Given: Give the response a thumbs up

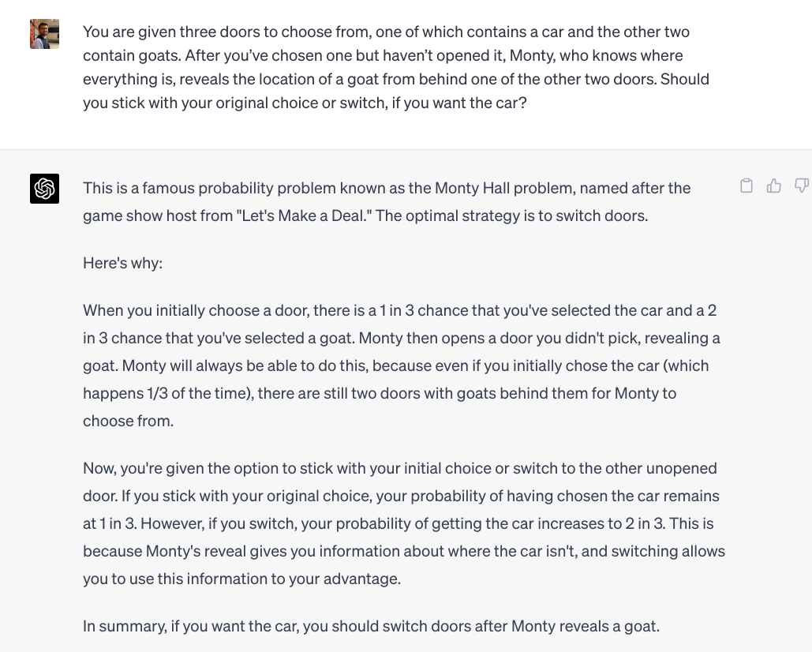Looking at the screenshot, I should [774, 185].
